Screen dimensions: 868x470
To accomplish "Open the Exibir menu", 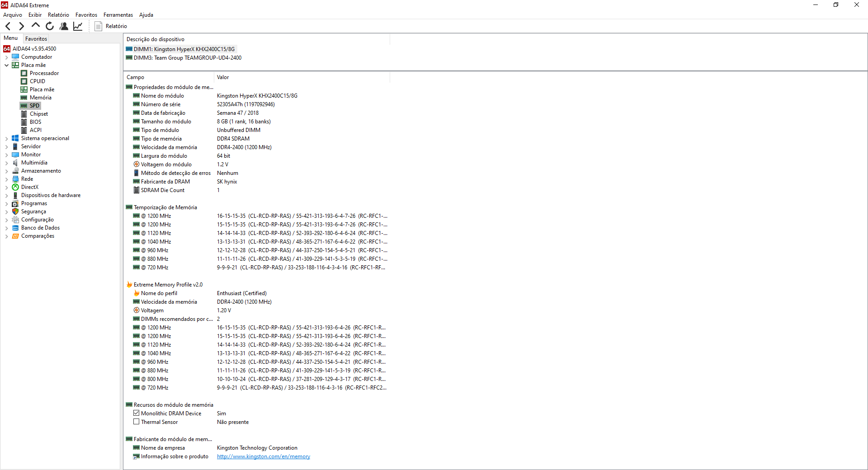I will [x=35, y=15].
